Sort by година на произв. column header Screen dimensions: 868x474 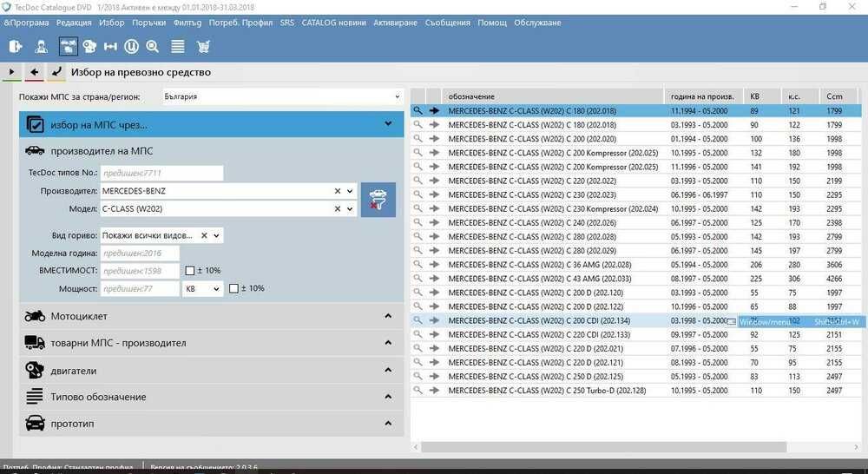(x=703, y=96)
